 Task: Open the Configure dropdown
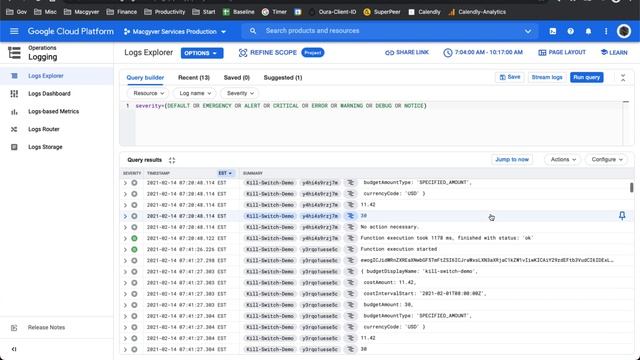(607, 160)
